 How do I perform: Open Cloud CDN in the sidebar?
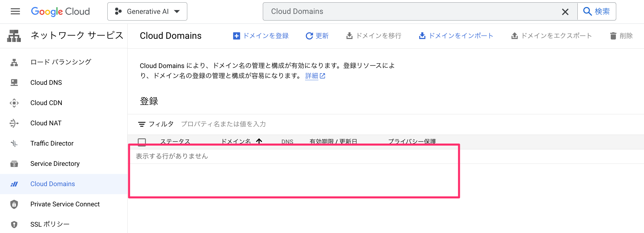(64, 103)
